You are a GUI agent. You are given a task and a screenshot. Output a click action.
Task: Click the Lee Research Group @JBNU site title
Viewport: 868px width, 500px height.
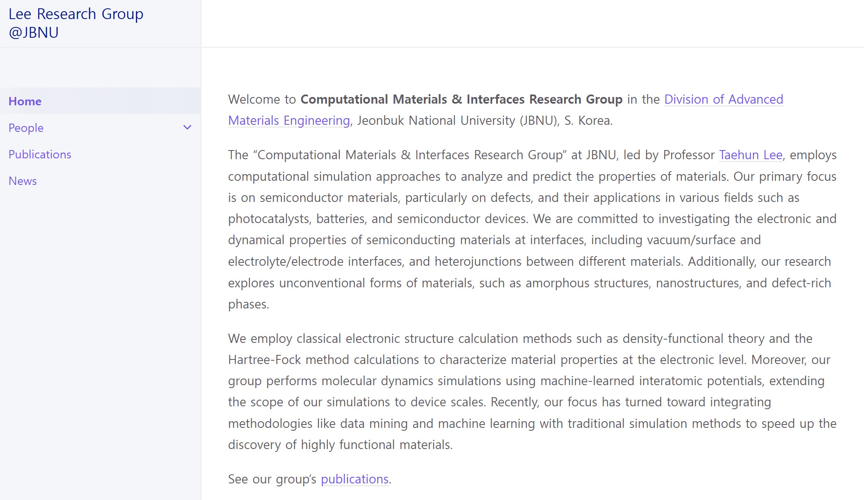click(x=76, y=23)
